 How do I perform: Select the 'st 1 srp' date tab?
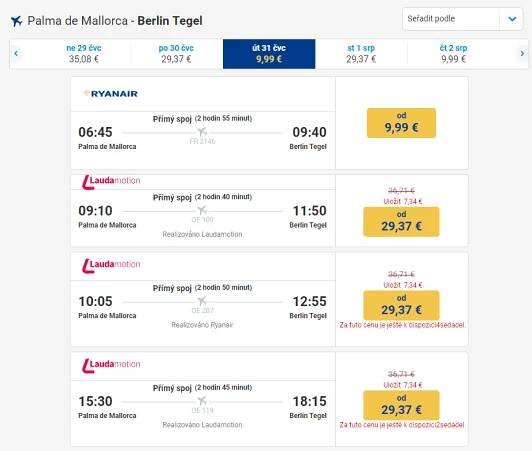(x=361, y=54)
